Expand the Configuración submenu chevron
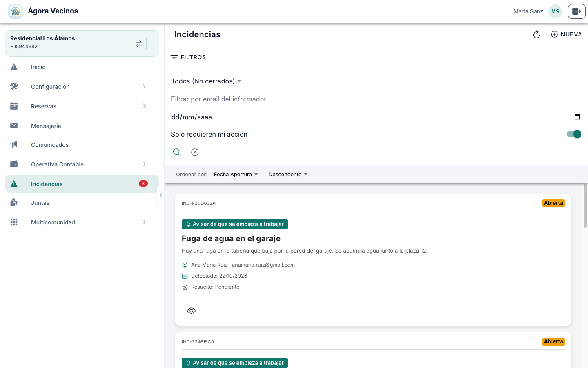Viewport: 588px width, 368px height. pyautogui.click(x=145, y=86)
